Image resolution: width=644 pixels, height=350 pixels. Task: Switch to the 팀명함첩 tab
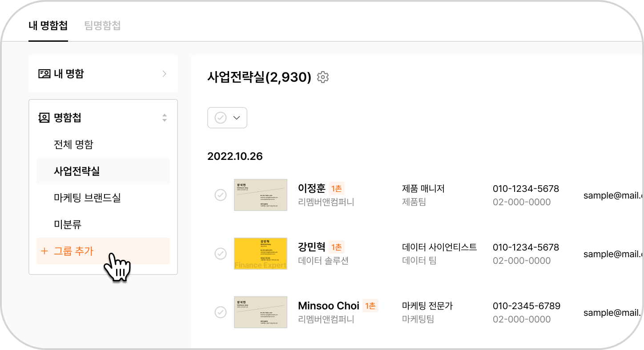pyautogui.click(x=102, y=25)
